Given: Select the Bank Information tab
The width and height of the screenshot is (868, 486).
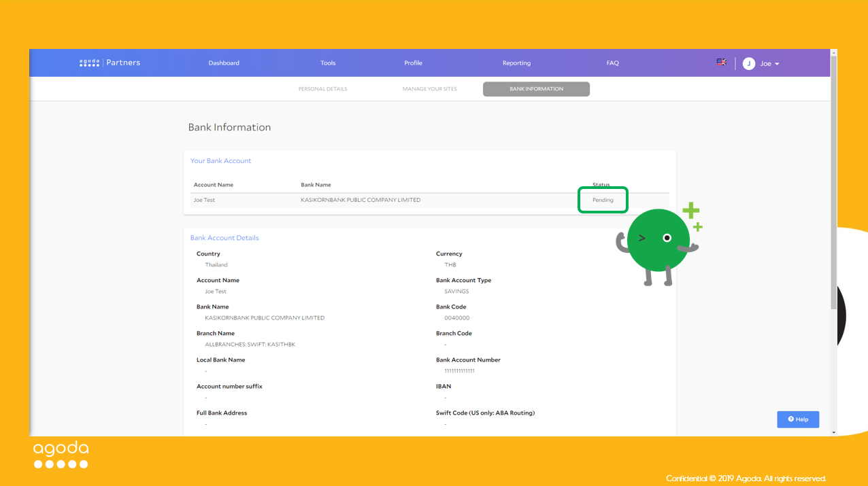Looking at the screenshot, I should tap(536, 89).
